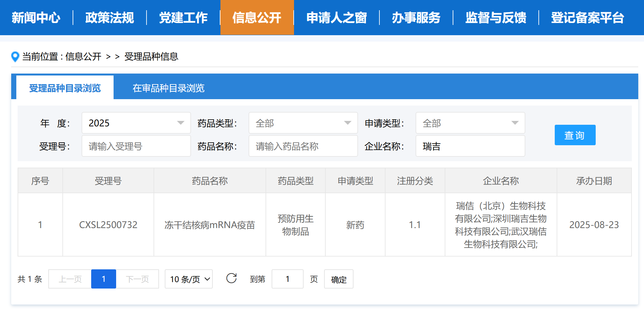Go to 登记备案平台
Screen dimensions: 644x309
point(587,18)
